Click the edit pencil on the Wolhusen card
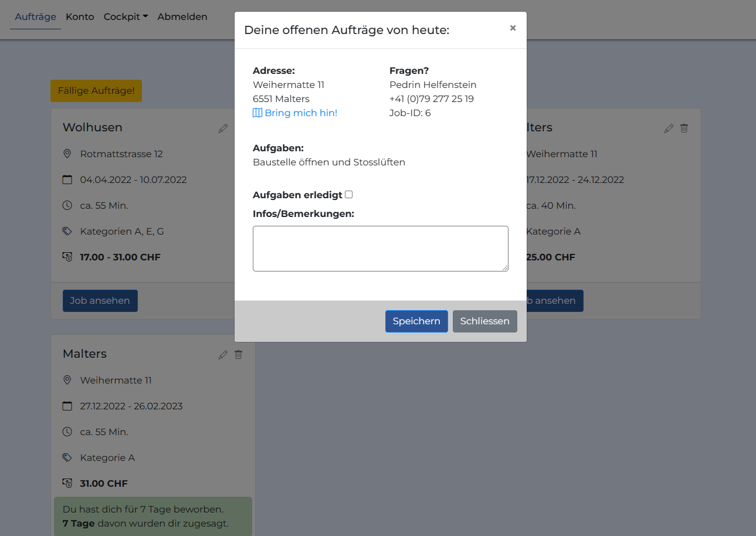 (x=223, y=128)
